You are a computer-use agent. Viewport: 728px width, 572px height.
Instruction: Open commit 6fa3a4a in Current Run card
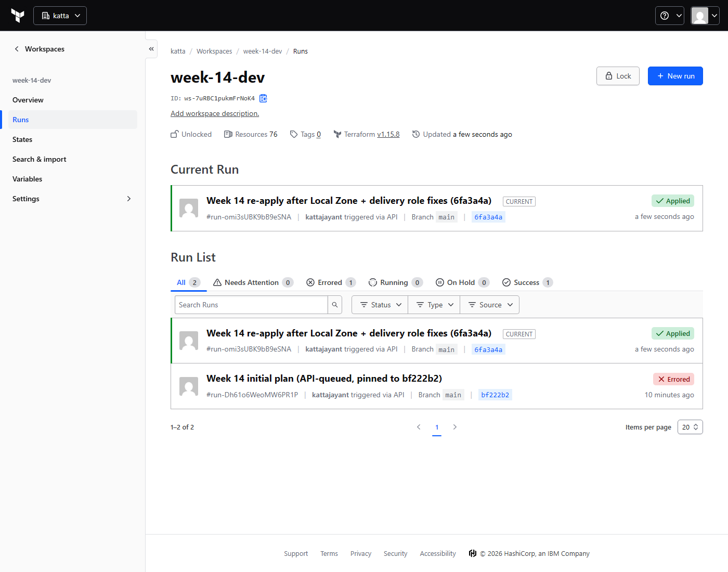click(488, 217)
